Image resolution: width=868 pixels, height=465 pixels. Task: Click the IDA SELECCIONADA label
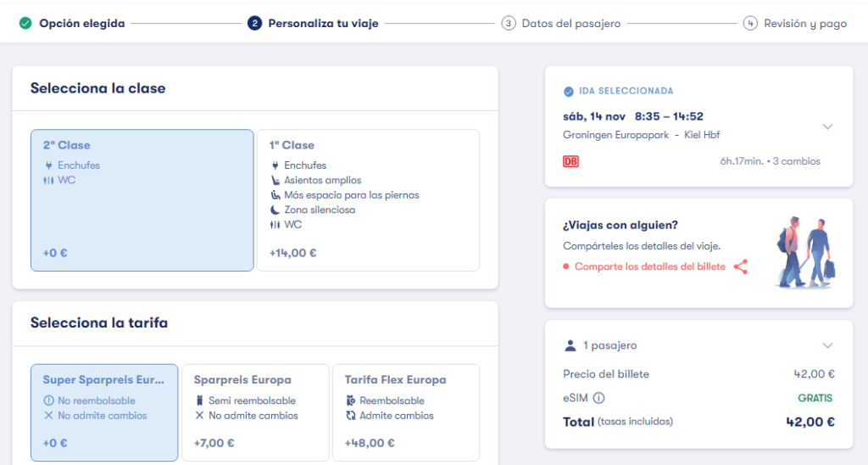626,91
